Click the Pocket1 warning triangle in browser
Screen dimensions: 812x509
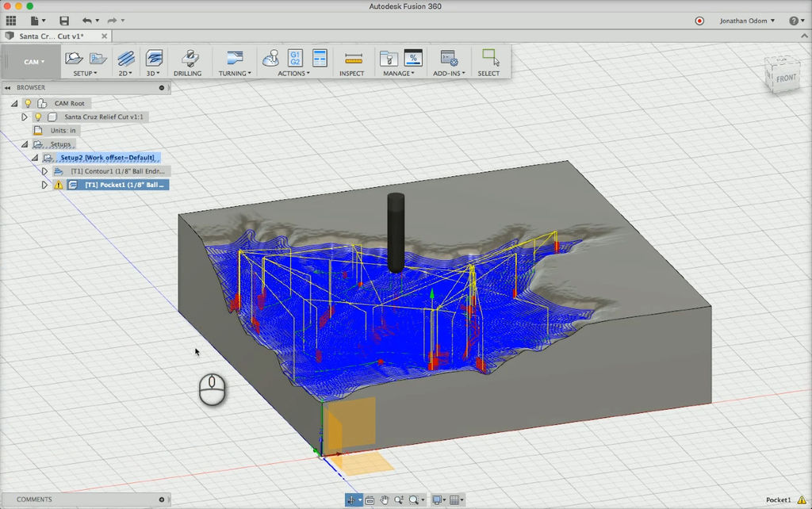point(59,185)
